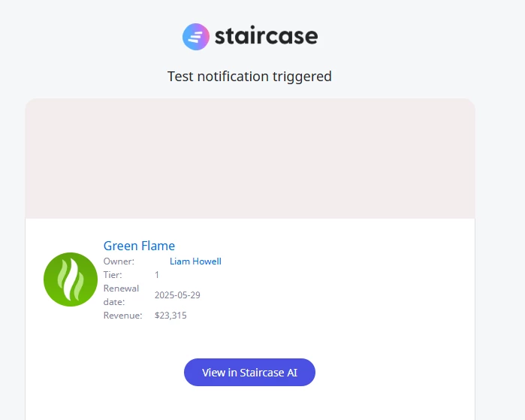Screen dimensions: 525x420
Task: Click the word date: under Renewal
Action: click(x=114, y=302)
